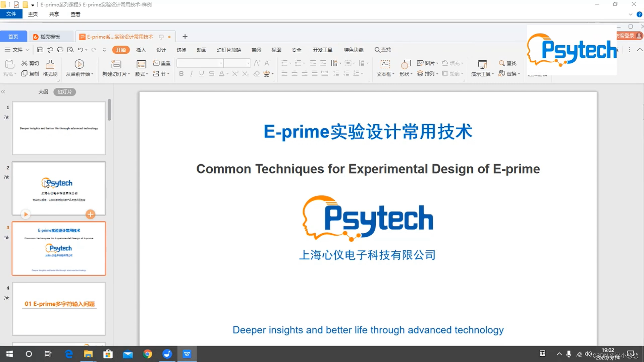Image resolution: width=644 pixels, height=362 pixels.
Task: Click the undo button
Action: point(80,50)
